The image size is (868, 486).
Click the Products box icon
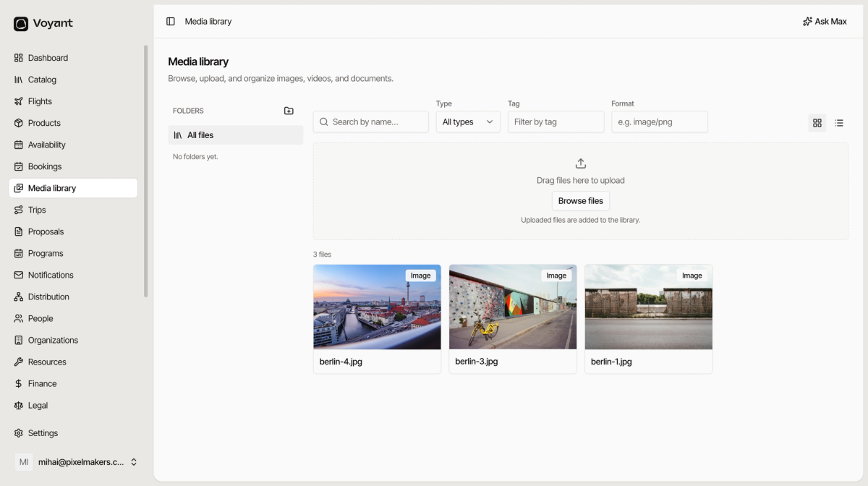(x=19, y=123)
